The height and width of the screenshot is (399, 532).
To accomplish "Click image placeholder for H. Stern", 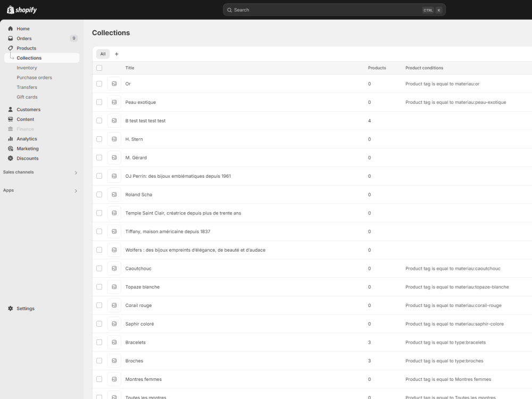I will coord(114,139).
